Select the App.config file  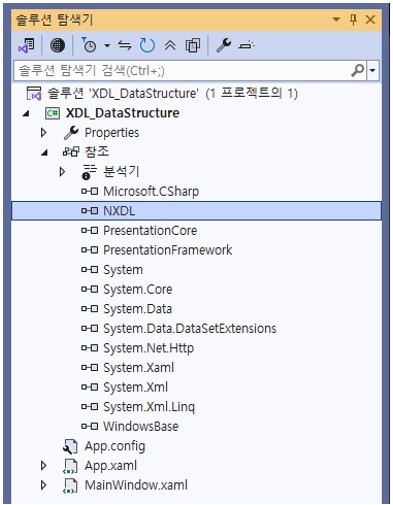(x=115, y=446)
